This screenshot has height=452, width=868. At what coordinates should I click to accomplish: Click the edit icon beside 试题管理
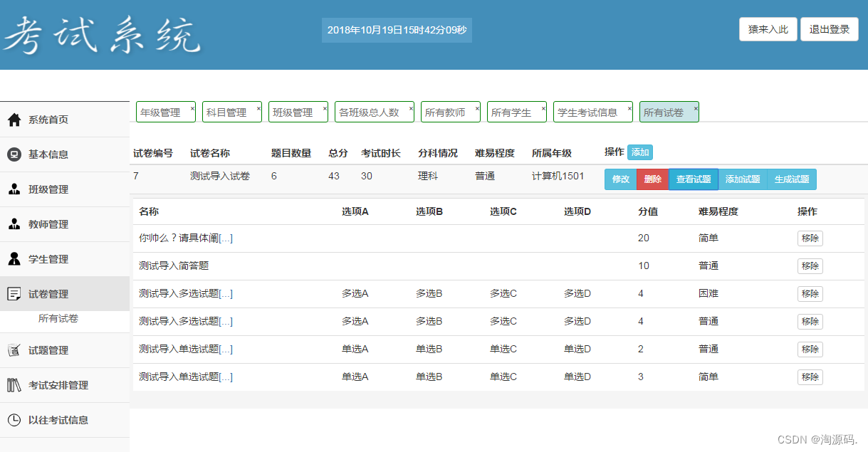coord(14,350)
